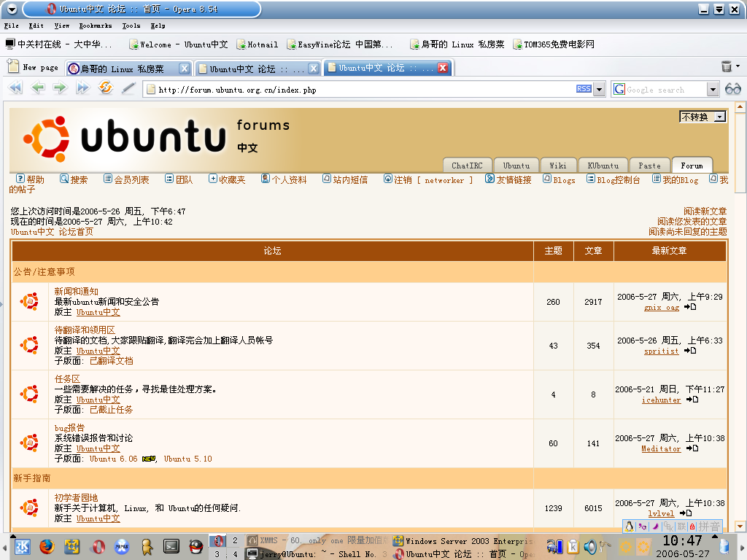
Task: Open a blank tab with New page
Action: coord(34,68)
